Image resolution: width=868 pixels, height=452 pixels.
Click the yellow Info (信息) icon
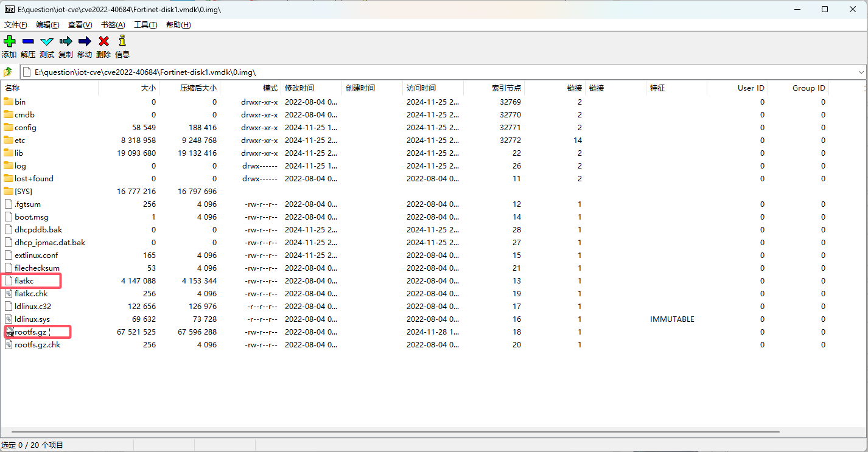pos(122,41)
